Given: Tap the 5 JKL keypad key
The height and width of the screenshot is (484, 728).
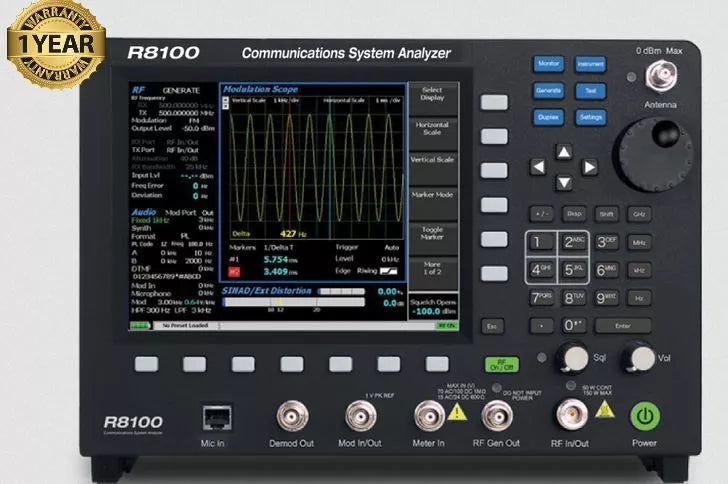Looking at the screenshot, I should coord(574,270).
